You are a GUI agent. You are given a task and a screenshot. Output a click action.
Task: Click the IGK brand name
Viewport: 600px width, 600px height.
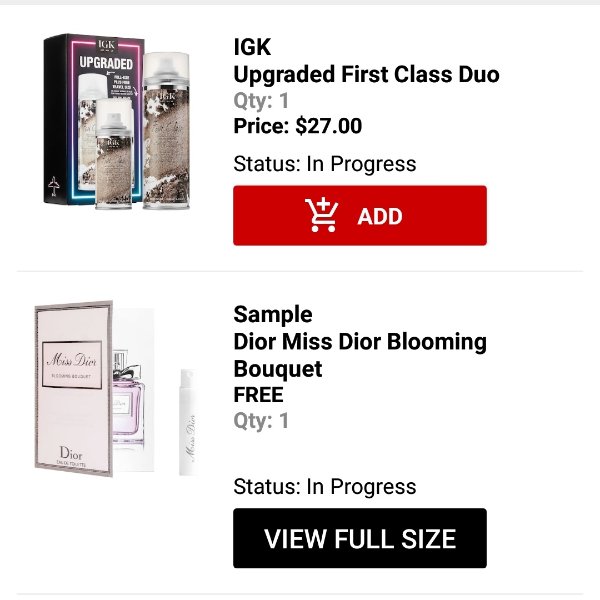tap(252, 47)
